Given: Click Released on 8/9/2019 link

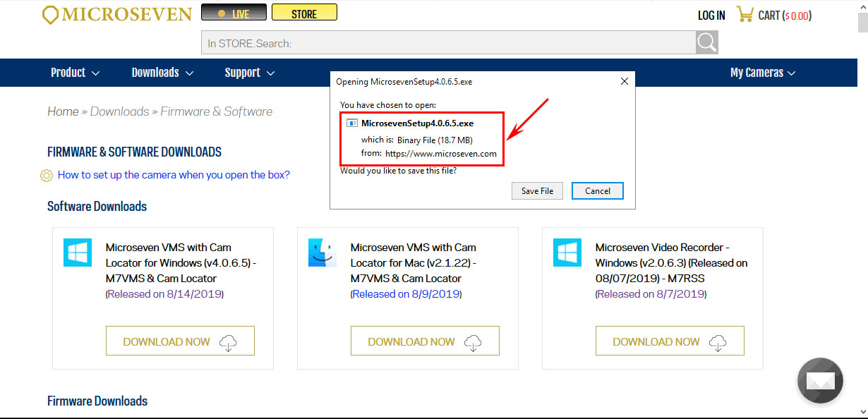Looking at the screenshot, I should tap(406, 294).
